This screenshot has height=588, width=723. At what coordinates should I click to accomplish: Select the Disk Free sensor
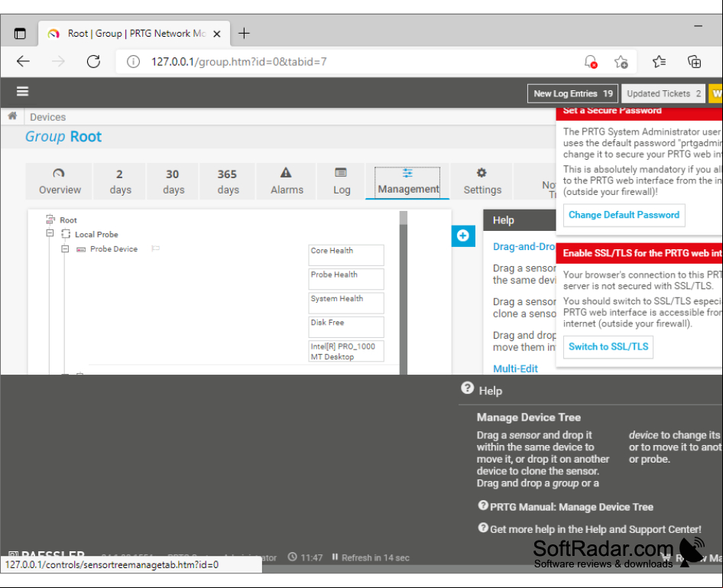tap(346, 327)
